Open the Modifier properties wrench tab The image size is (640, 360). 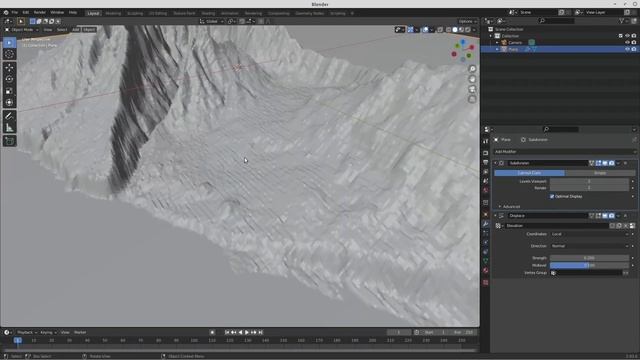tap(485, 224)
